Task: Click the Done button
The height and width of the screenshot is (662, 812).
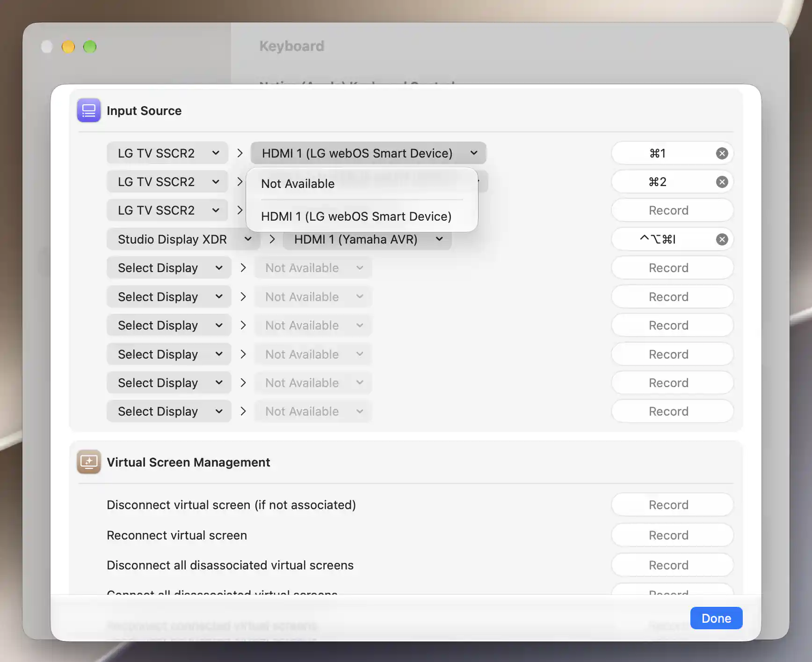Action: [x=716, y=618]
